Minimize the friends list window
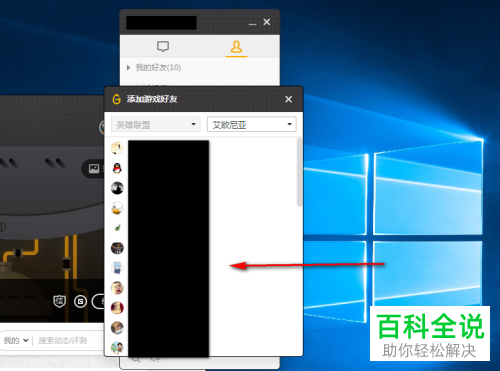 pyautogui.click(x=252, y=23)
